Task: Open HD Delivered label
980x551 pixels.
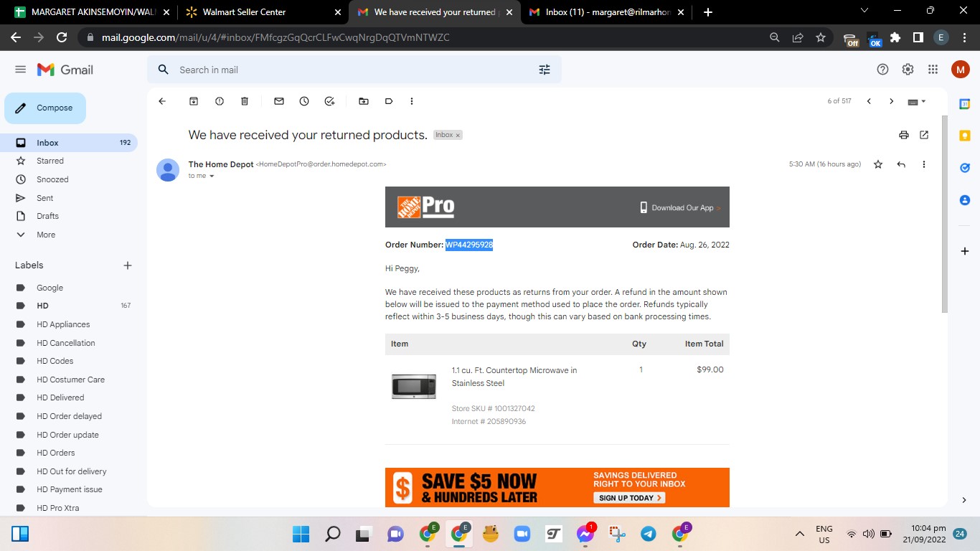Action: click(69, 397)
